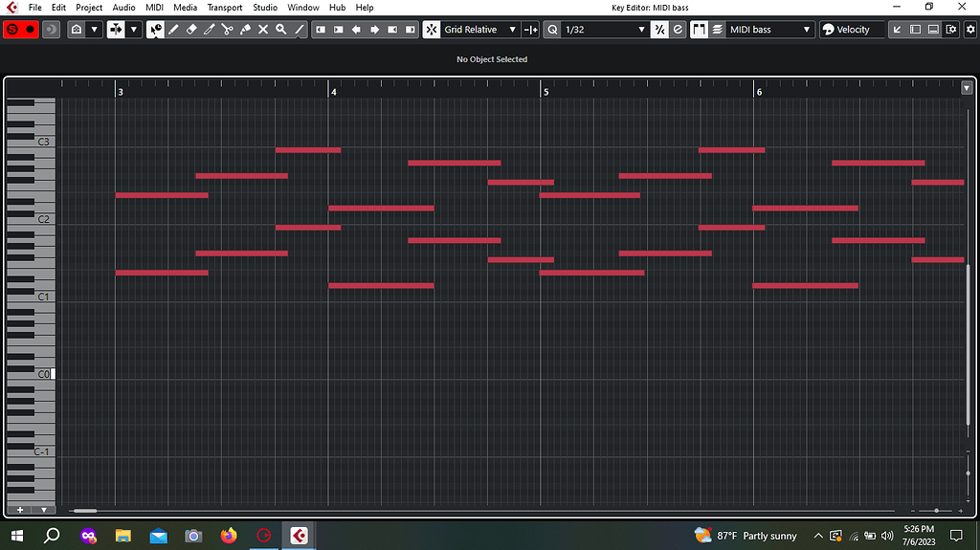Select the Split scissors tool

[x=227, y=30]
